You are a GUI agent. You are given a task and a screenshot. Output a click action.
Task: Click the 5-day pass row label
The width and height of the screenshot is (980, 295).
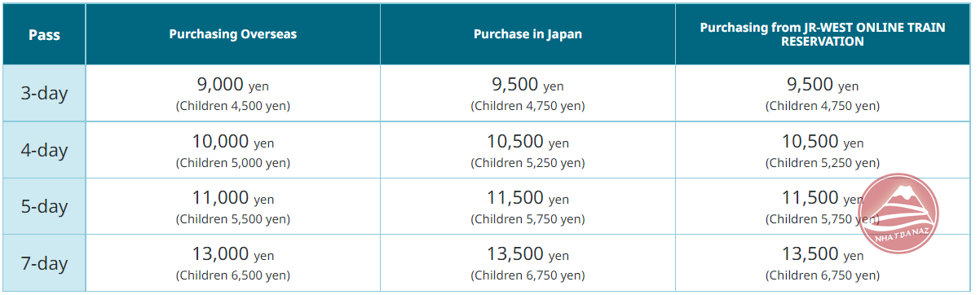(x=44, y=206)
